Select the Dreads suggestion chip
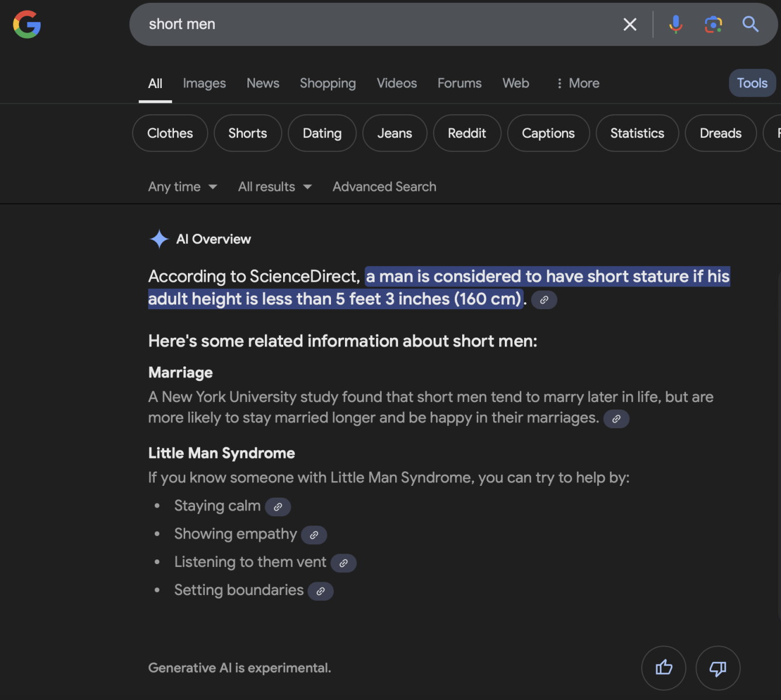781x700 pixels. 721,133
